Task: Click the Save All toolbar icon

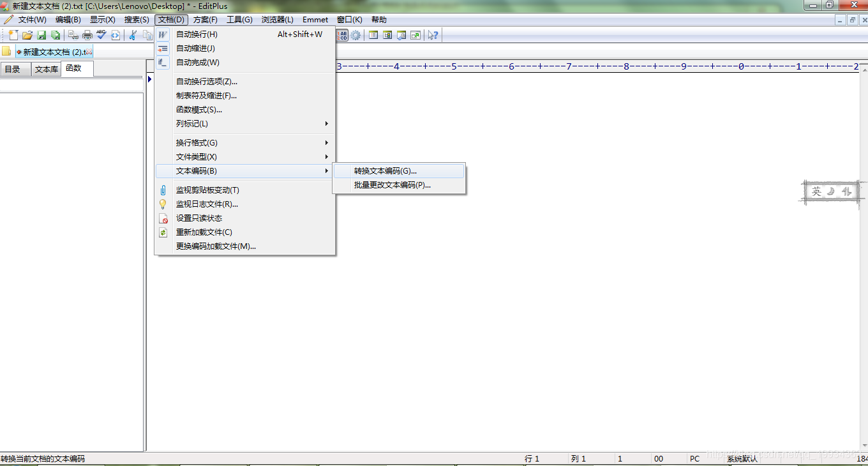Action: [x=56, y=35]
